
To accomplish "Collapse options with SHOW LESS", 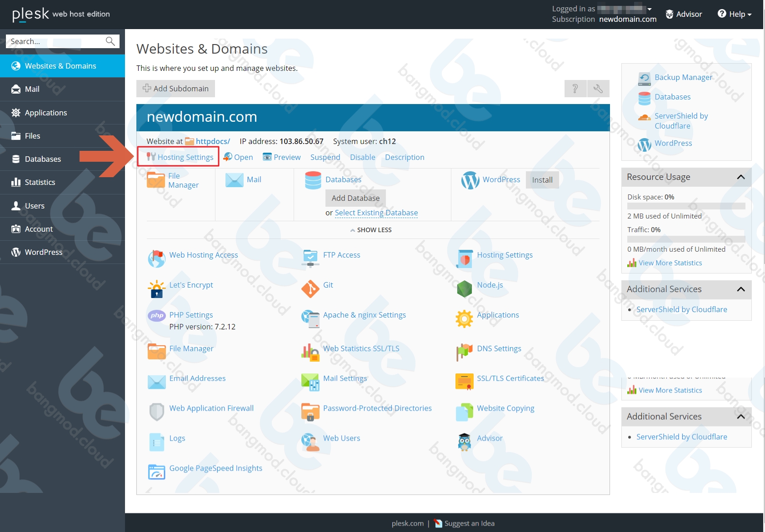I will point(371,230).
